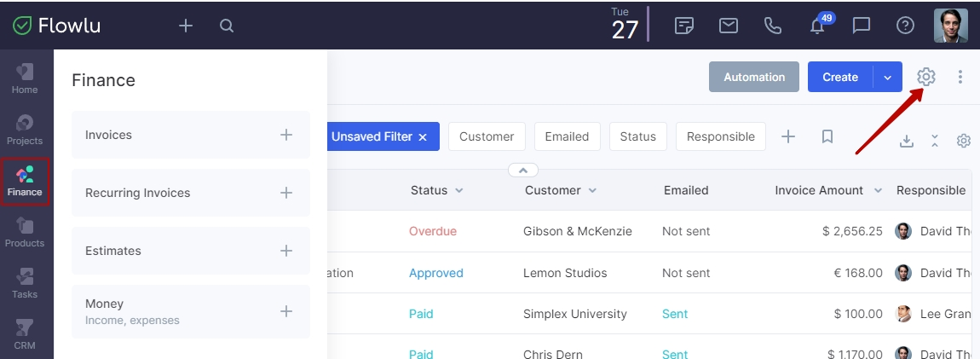
Task: Open notifications bell with 49 badge
Action: (x=817, y=26)
